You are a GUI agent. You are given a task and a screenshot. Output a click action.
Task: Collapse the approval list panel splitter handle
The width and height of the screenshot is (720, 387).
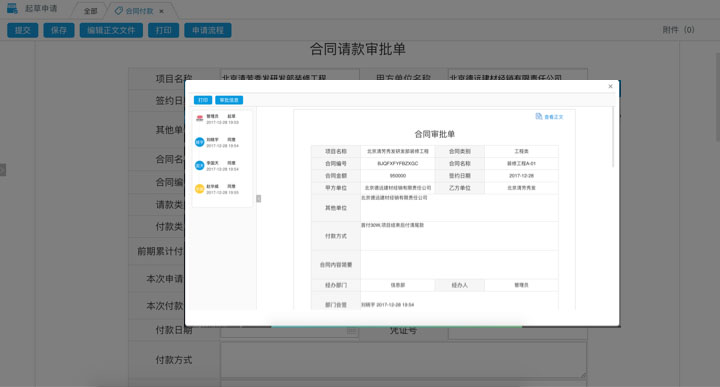coord(259,199)
